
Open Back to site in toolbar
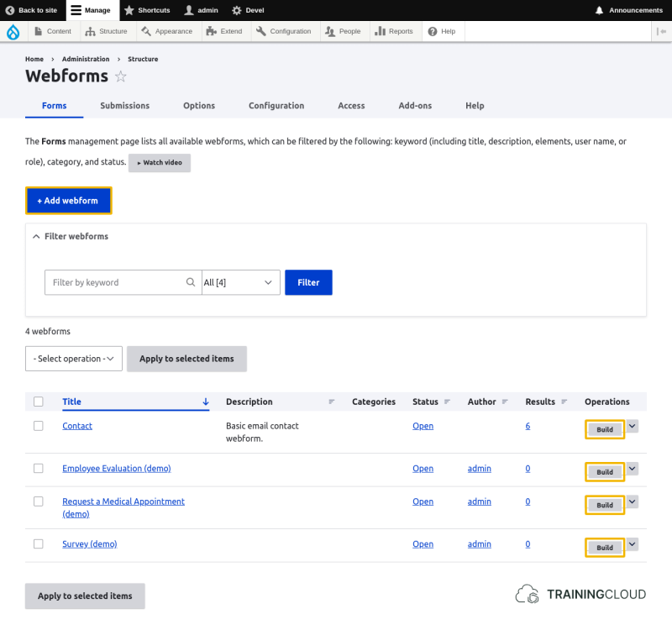(31, 10)
